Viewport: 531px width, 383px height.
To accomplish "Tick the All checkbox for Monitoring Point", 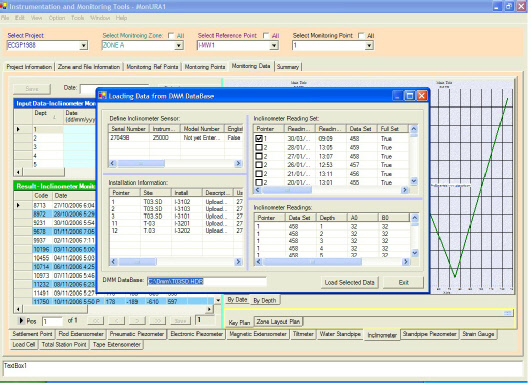I will [361, 36].
